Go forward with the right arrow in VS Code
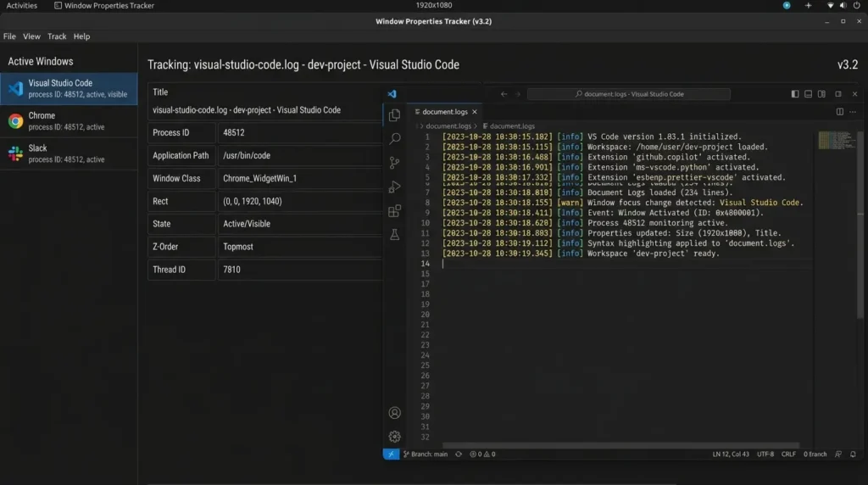This screenshot has height=485, width=868. point(518,94)
